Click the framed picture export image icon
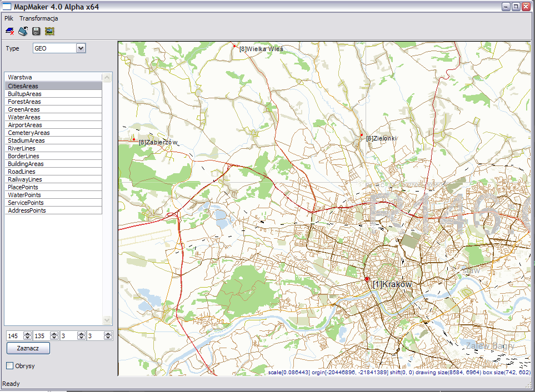The image size is (535, 392). [49, 31]
